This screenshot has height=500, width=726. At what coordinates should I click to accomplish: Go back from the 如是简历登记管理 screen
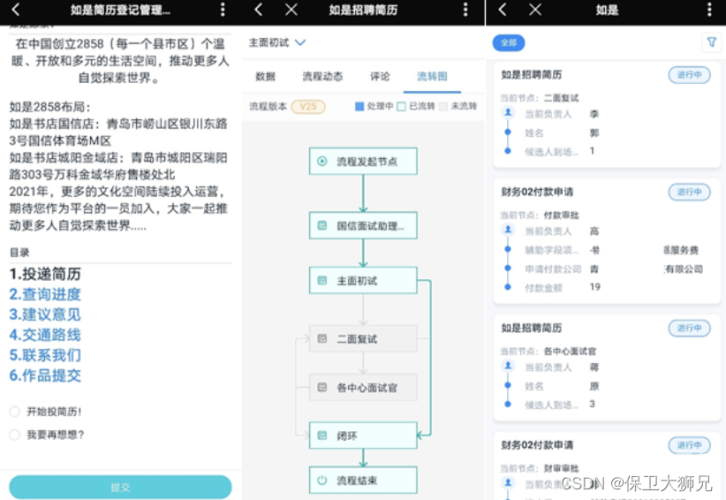[16, 10]
